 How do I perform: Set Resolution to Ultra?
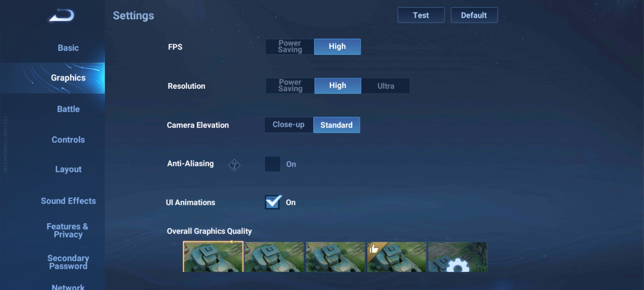click(x=386, y=86)
